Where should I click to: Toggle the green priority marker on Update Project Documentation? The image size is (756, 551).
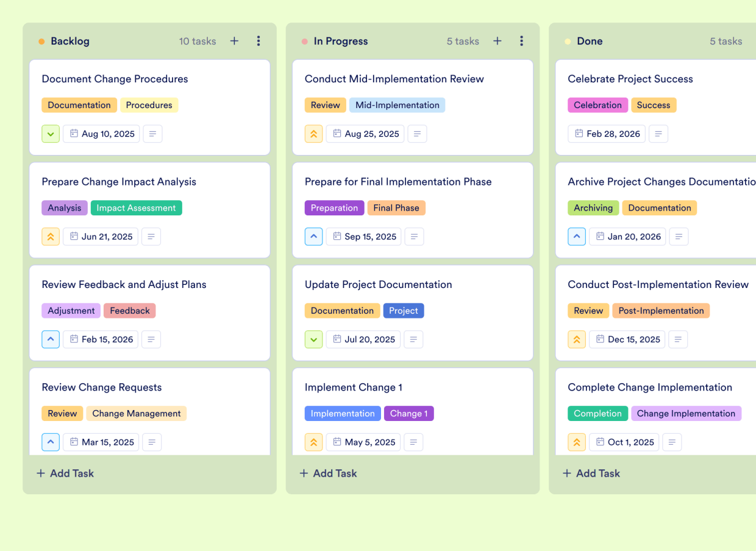[x=314, y=339]
